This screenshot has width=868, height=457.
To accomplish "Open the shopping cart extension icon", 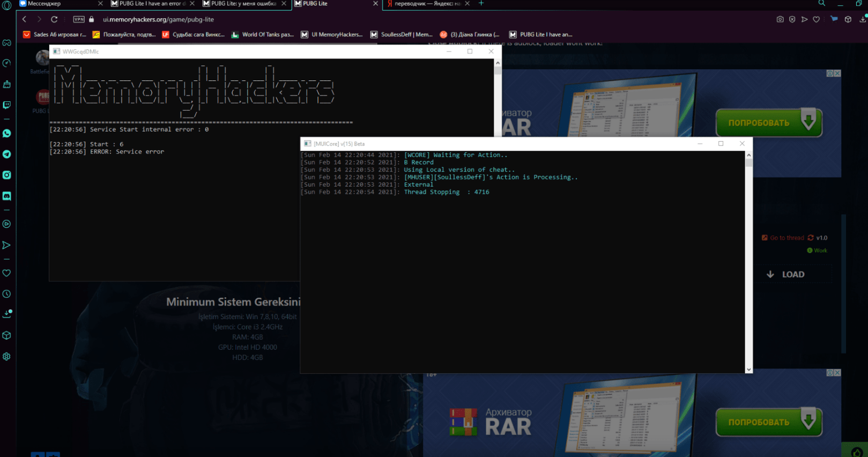I will click(834, 19).
